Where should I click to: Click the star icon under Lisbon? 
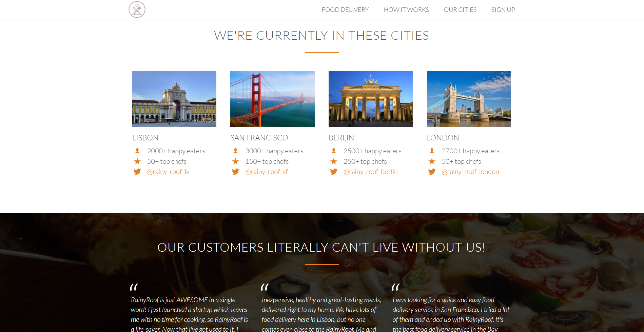pyautogui.click(x=137, y=161)
